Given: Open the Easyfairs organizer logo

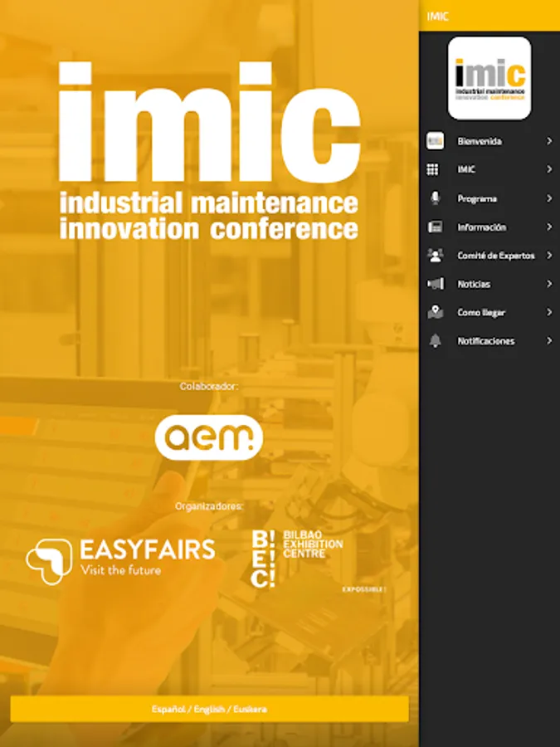Looking at the screenshot, I should tap(120, 561).
